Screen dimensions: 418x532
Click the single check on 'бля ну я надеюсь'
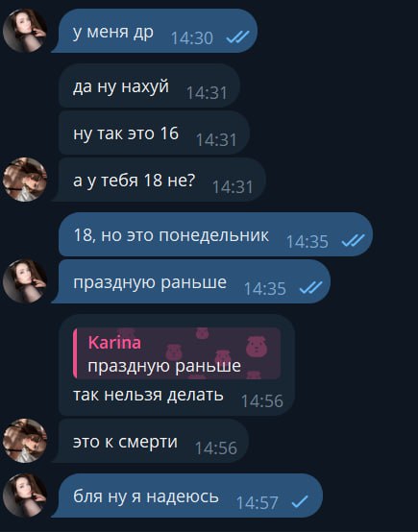(300, 502)
